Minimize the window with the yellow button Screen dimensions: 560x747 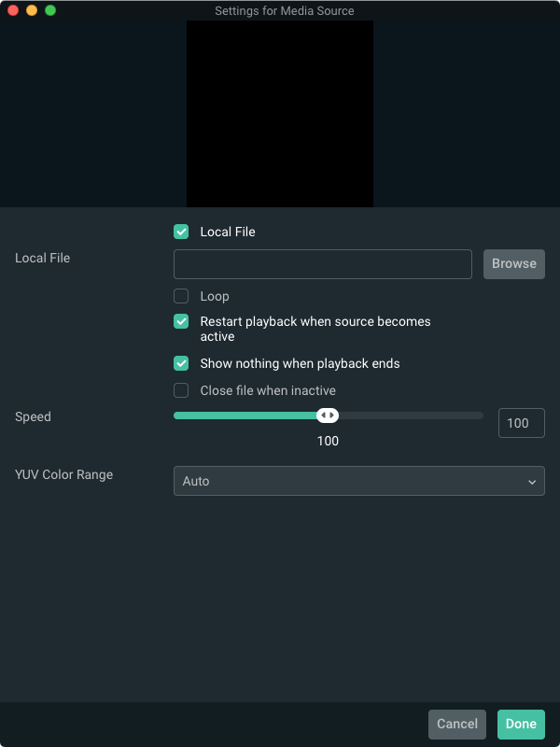[x=32, y=10]
